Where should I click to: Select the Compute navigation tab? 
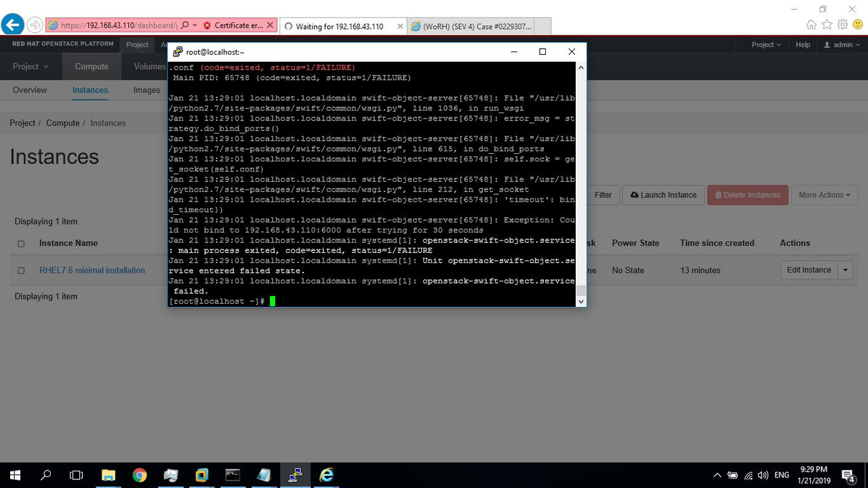[x=92, y=66]
